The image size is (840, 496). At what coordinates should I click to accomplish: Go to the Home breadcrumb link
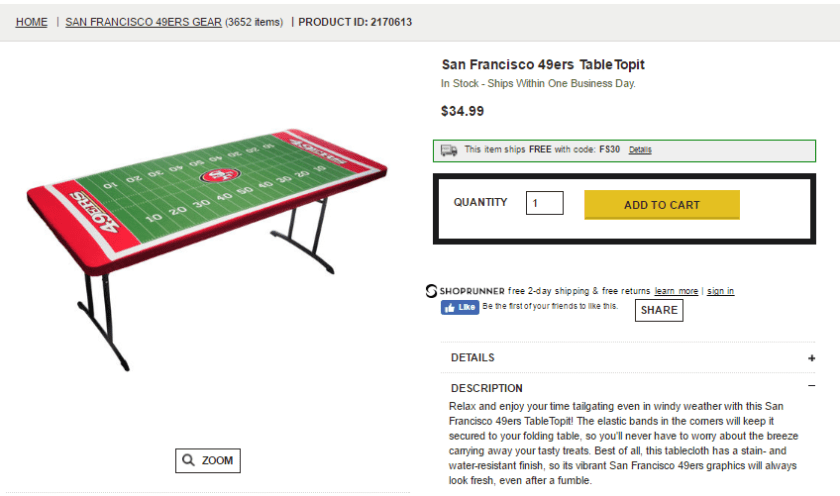click(32, 22)
